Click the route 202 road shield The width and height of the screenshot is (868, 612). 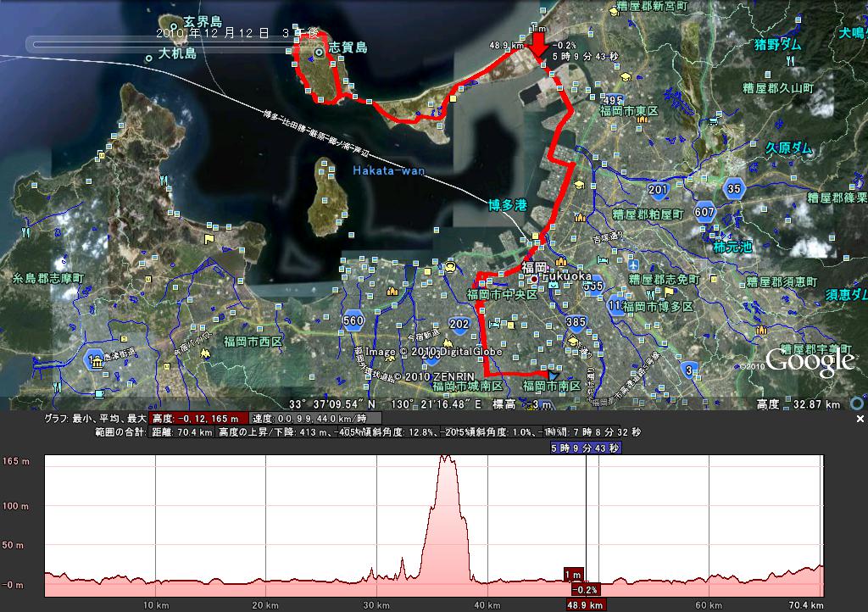click(x=459, y=324)
